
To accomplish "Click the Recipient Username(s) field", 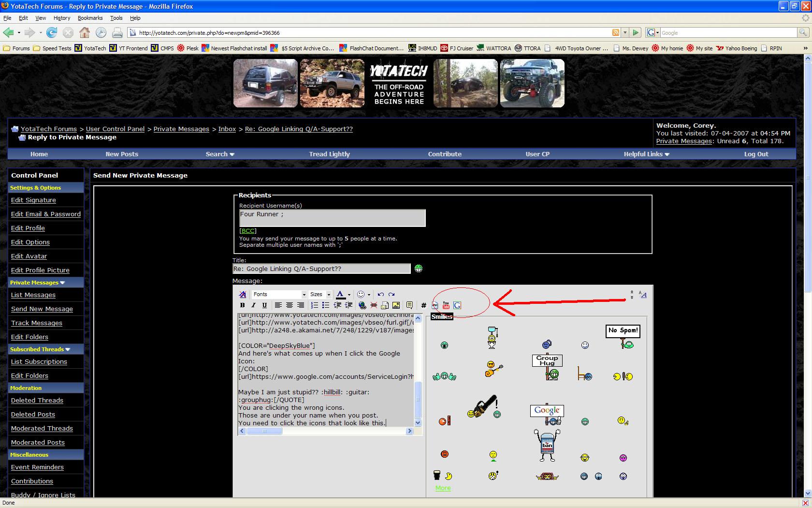I will click(332, 218).
